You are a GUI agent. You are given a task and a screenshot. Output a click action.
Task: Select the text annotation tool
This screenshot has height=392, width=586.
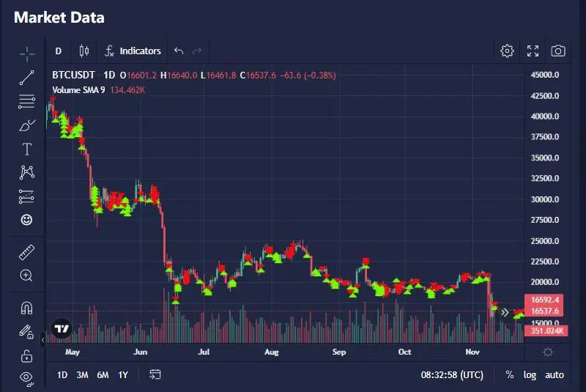pos(26,149)
